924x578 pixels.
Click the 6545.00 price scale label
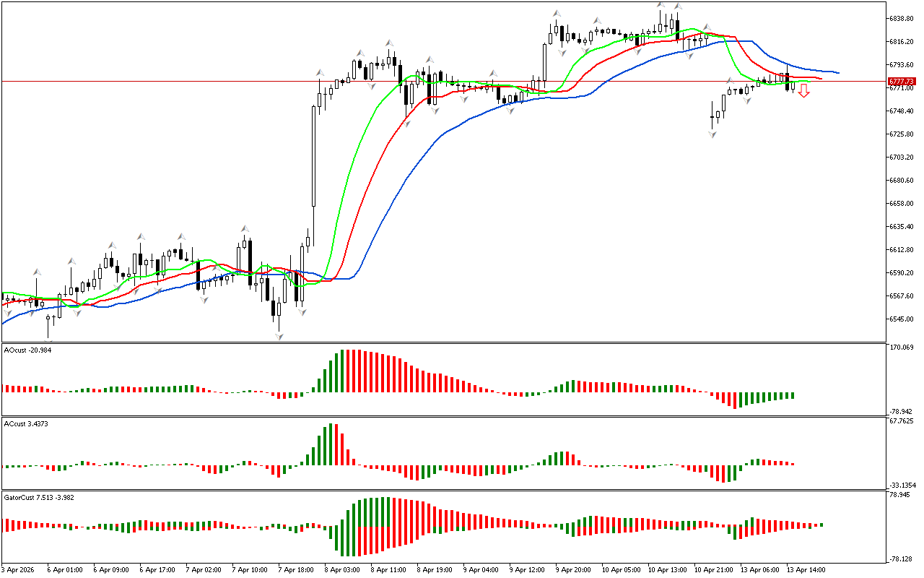pos(902,319)
